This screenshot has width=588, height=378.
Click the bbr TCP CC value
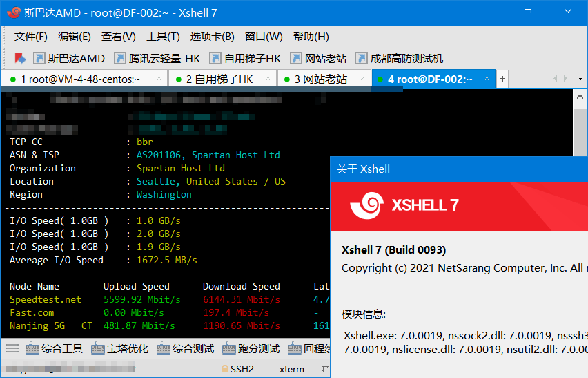[x=145, y=142]
